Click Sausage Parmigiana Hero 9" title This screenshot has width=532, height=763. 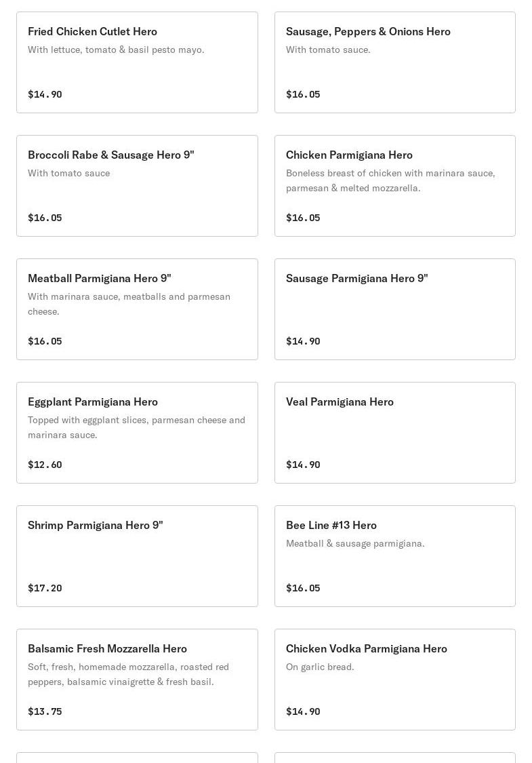[x=356, y=278]
